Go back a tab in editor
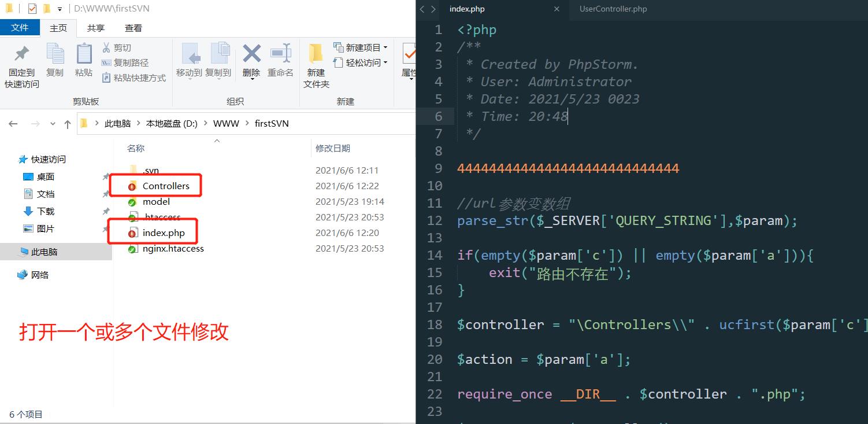Screen dimensions: 868x424 coord(422,9)
